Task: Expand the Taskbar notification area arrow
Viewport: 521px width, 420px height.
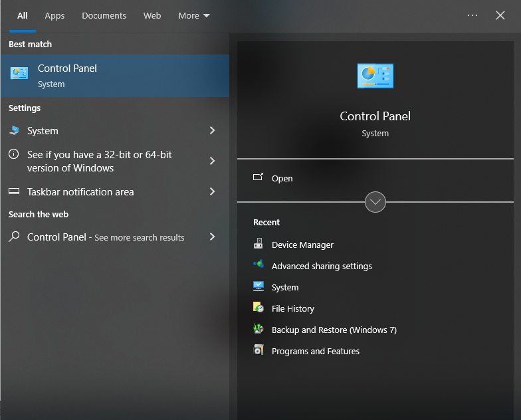Action: (213, 191)
